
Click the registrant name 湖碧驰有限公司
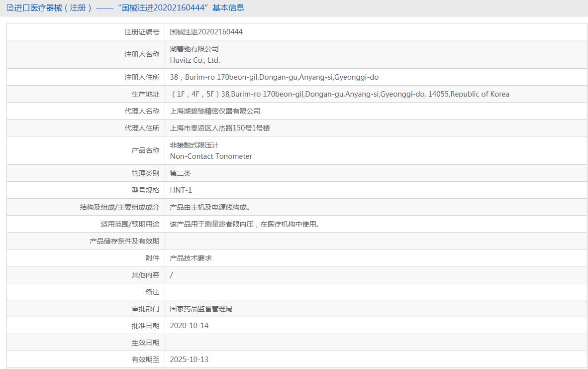click(x=194, y=49)
